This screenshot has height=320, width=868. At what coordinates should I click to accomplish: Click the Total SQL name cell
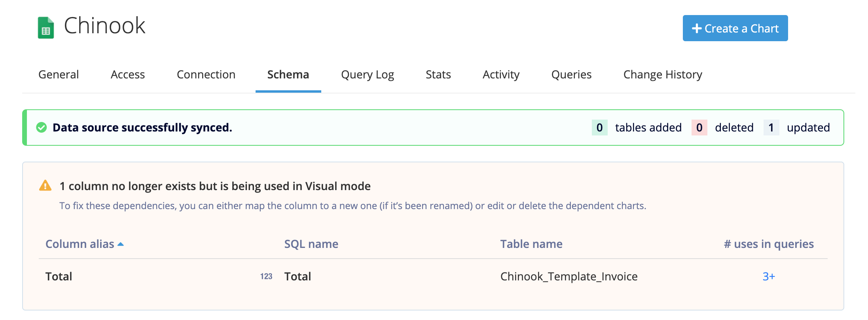coord(298,276)
